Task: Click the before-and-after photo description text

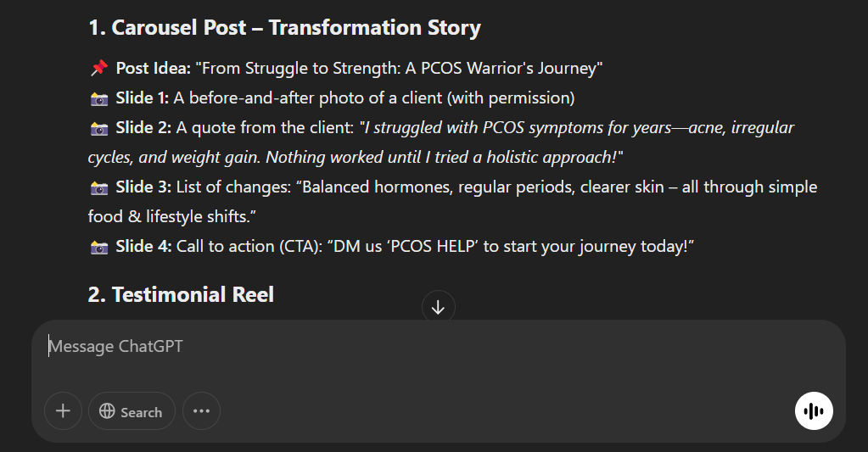Action: (374, 98)
